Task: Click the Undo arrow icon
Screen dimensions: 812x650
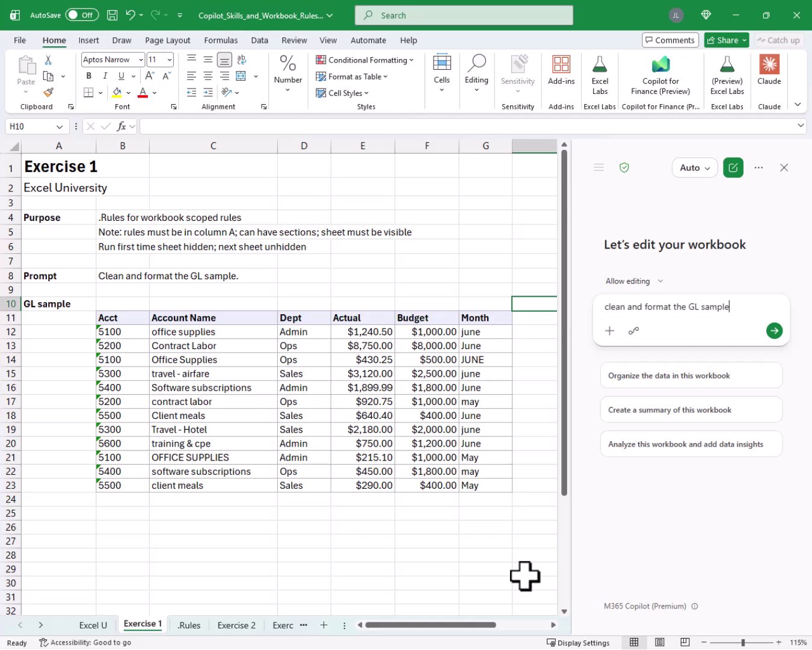Action: tap(131, 15)
